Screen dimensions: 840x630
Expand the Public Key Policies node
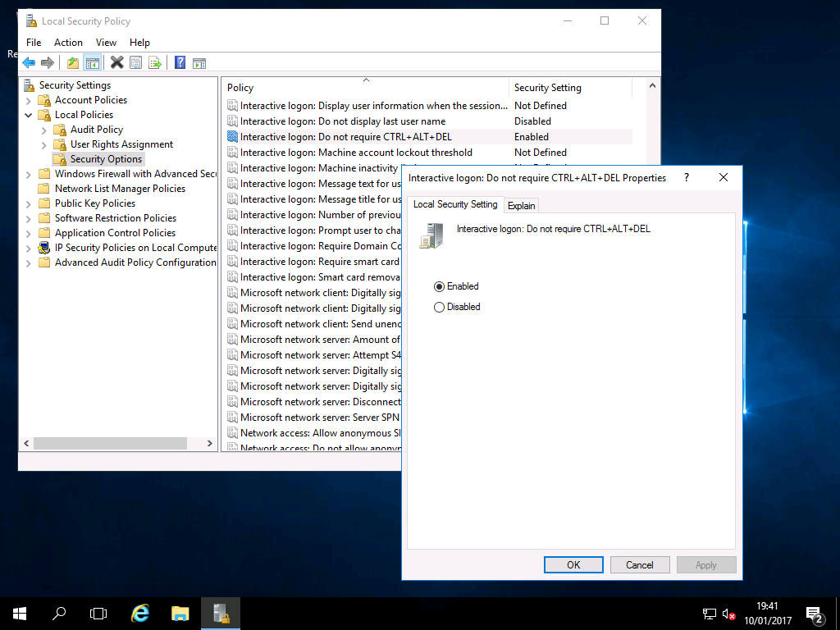(x=29, y=203)
